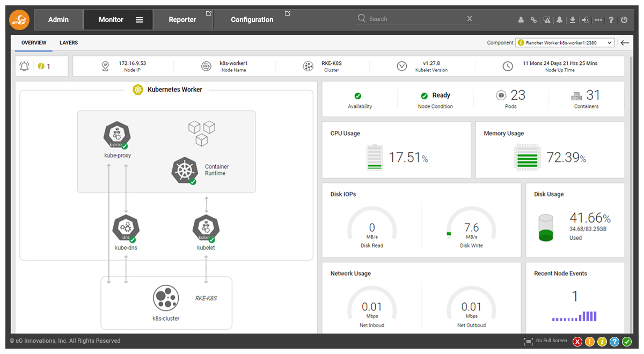Click the Pods count 23
The height and width of the screenshot is (354, 644).
pos(518,95)
